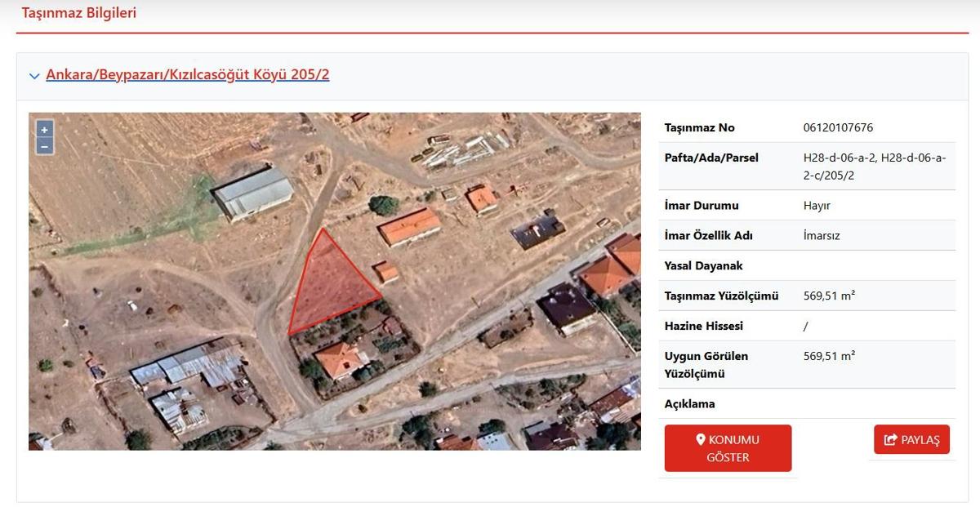Click the Taşınmaz Bilgileri heading
This screenshot has height=507, width=980.
click(79, 13)
